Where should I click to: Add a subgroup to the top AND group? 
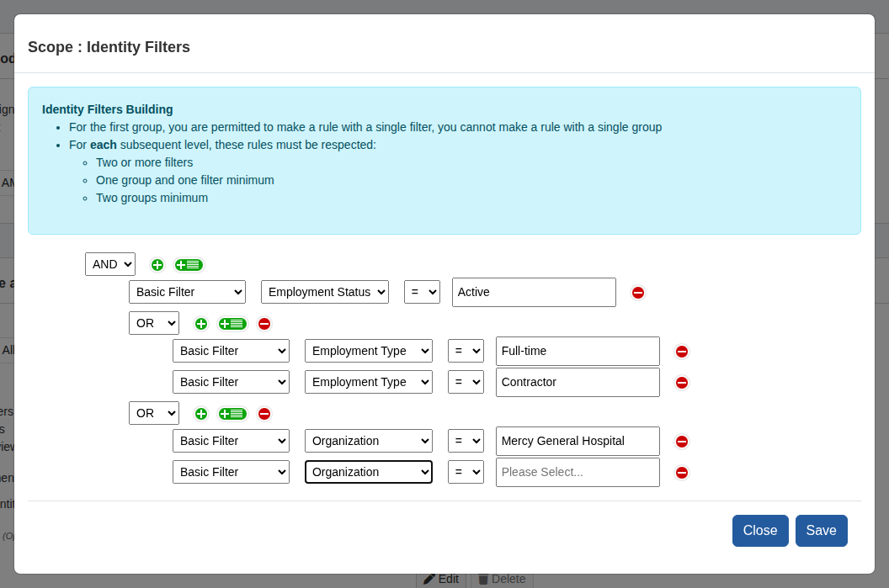[189, 264]
